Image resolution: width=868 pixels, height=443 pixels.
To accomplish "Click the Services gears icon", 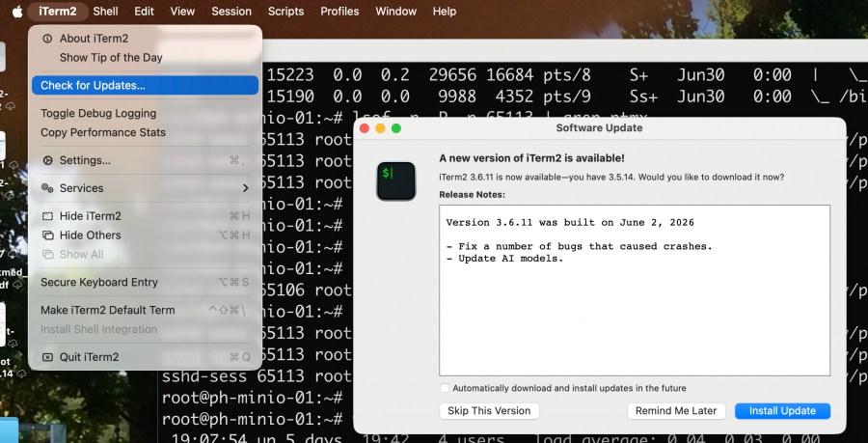I will 47,188.
